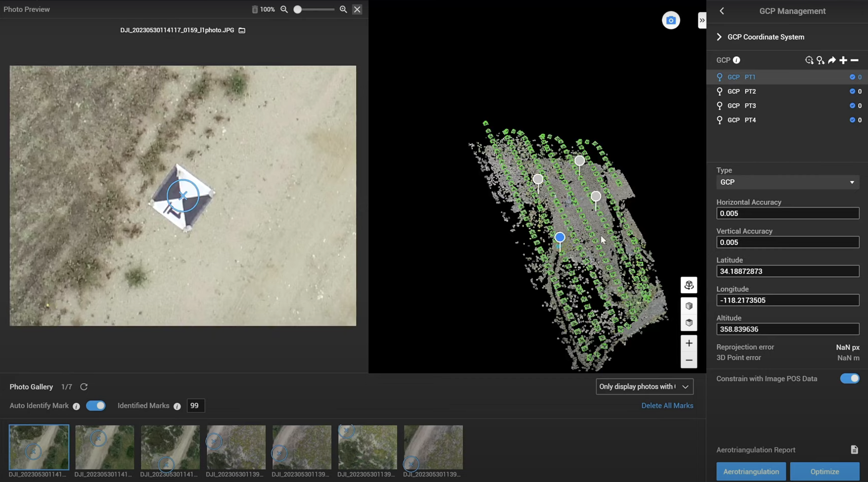
Task: Select the GCP PT1 row
Action: 787,77
